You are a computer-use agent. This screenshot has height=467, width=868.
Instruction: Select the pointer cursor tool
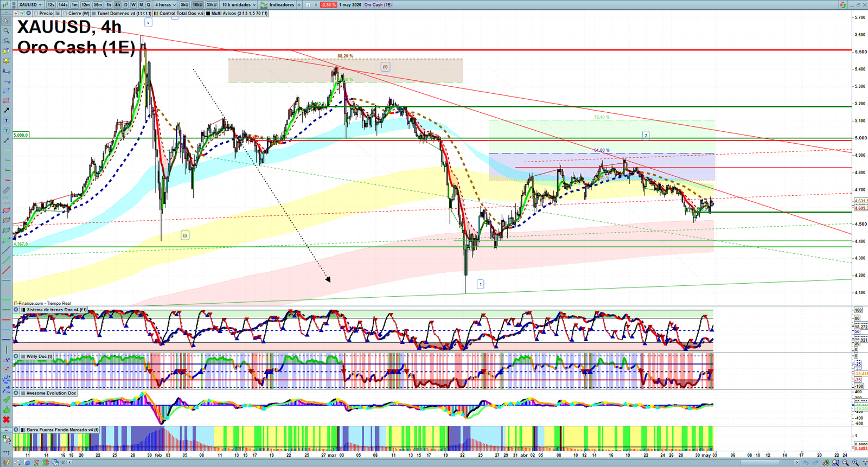[x=7, y=21]
